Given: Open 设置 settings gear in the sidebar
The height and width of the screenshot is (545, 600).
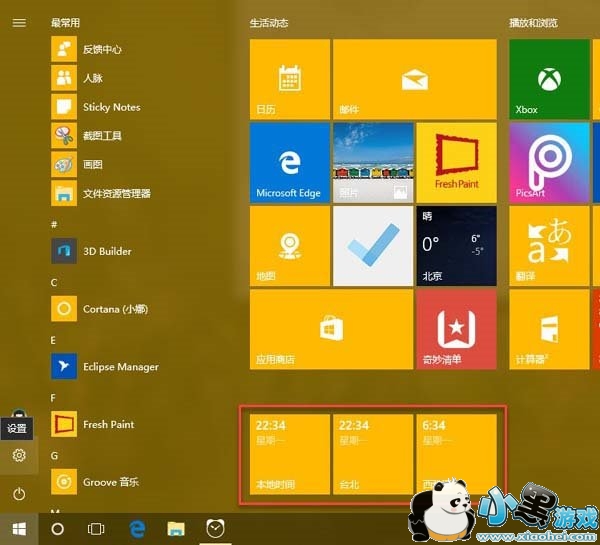Looking at the screenshot, I should coord(19,455).
